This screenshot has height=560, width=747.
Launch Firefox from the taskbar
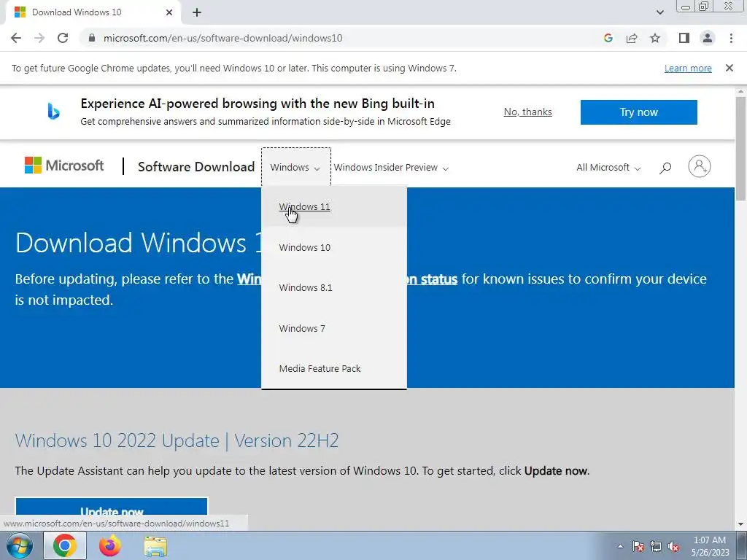(x=110, y=545)
